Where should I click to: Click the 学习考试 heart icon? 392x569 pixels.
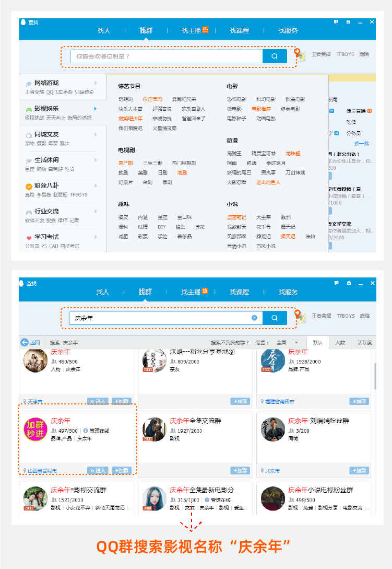click(29, 238)
